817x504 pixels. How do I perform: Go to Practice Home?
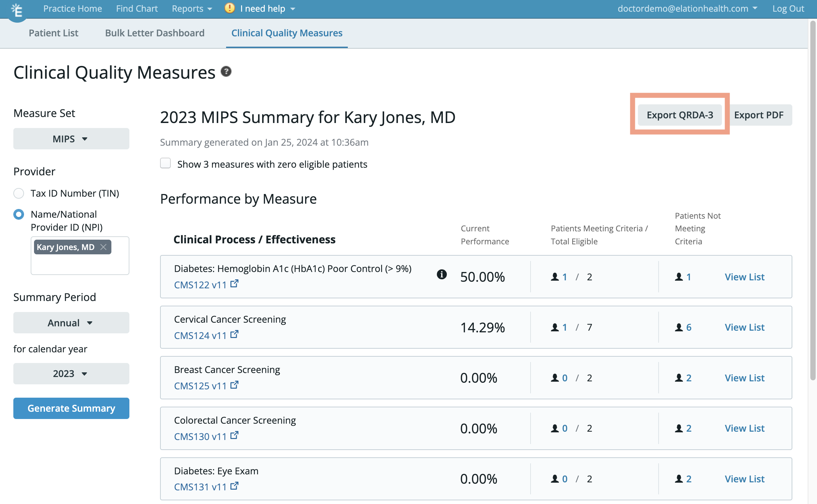tap(73, 8)
